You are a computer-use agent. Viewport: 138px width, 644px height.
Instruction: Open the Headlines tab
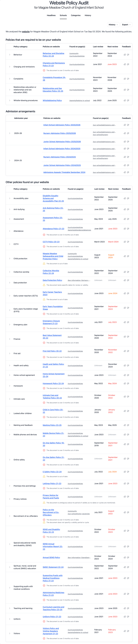51,15
